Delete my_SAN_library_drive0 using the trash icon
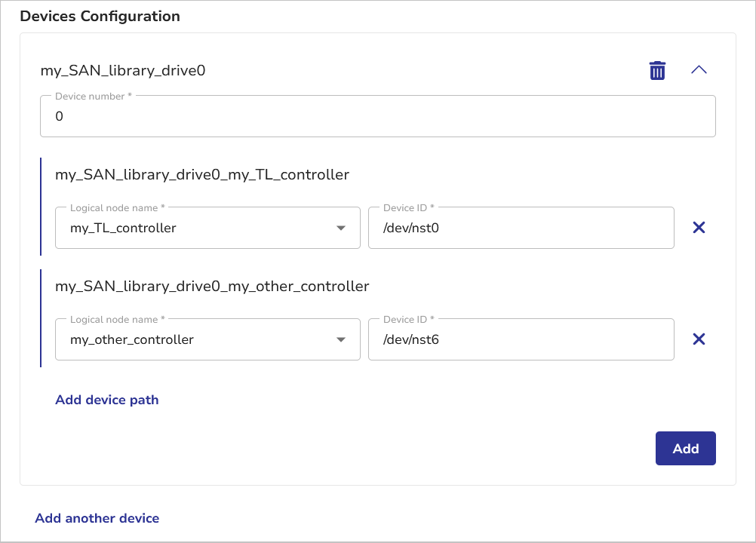756x543 pixels. tap(657, 71)
